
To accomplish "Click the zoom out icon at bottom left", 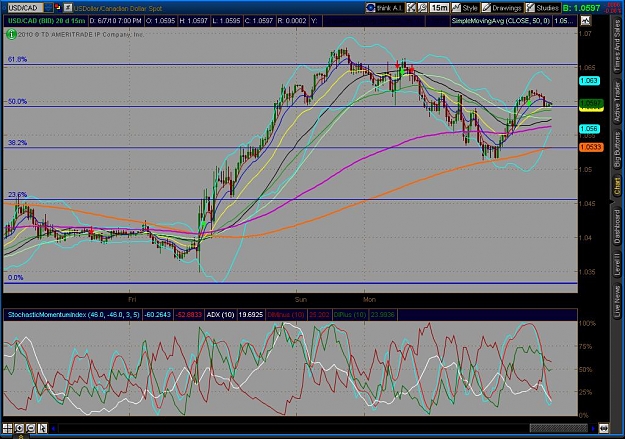I will pos(30,428).
